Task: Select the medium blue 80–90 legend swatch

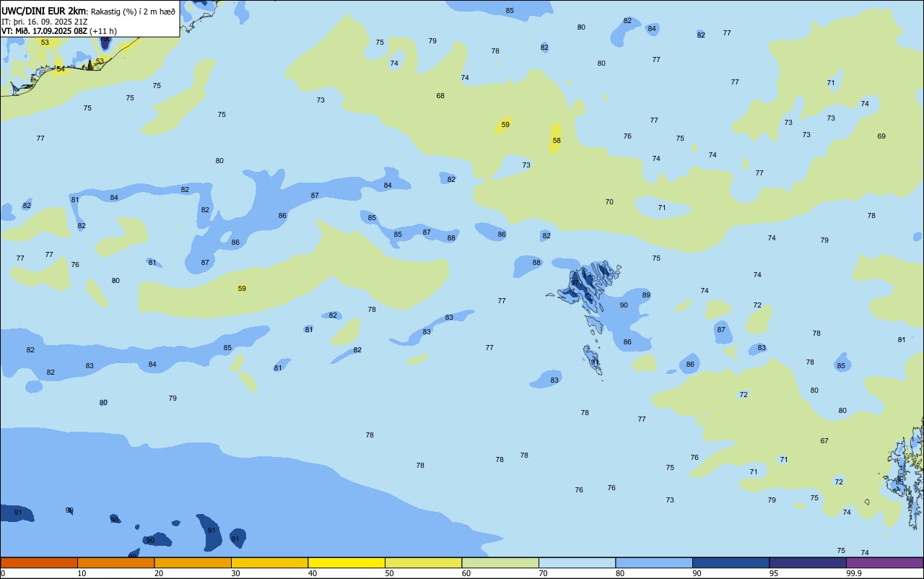Action: pyautogui.click(x=654, y=562)
